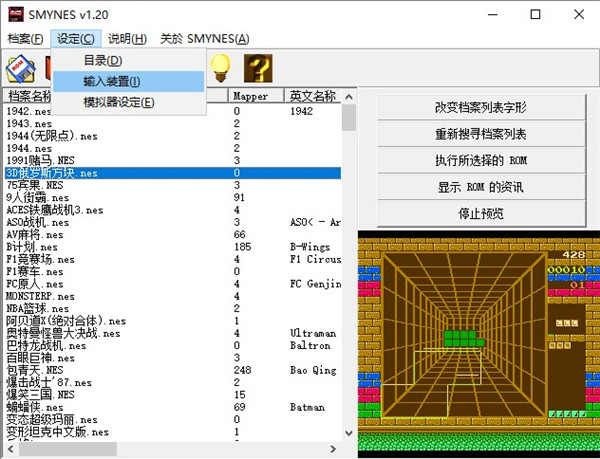Select ACES铁鹰战机3.nes row
Viewport: 600px width, 459px height.
coord(173,210)
